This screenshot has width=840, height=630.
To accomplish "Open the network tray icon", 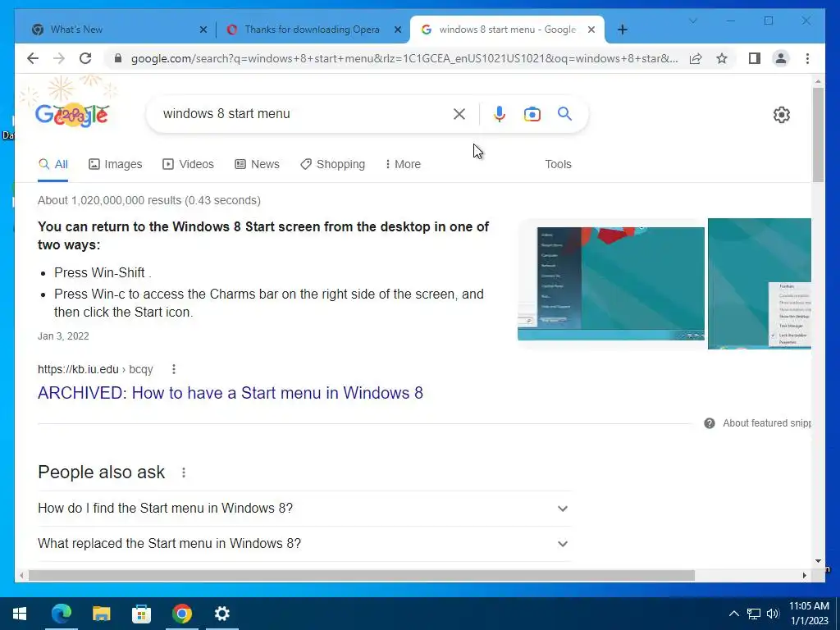I will (x=754, y=614).
